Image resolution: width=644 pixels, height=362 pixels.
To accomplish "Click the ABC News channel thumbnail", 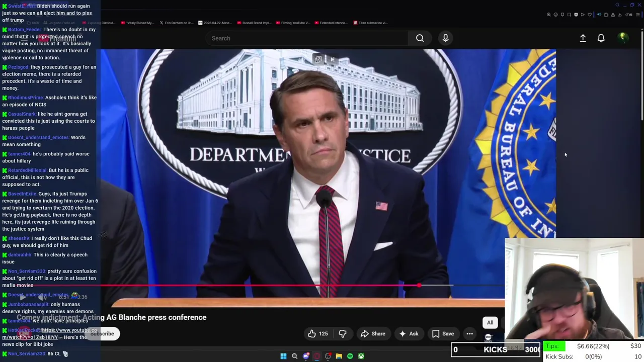I will 488,337.
